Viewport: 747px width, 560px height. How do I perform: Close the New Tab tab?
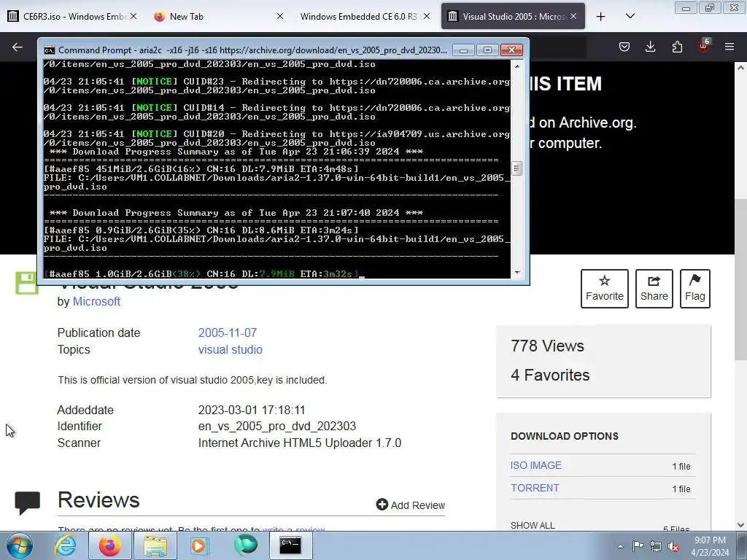point(280,16)
